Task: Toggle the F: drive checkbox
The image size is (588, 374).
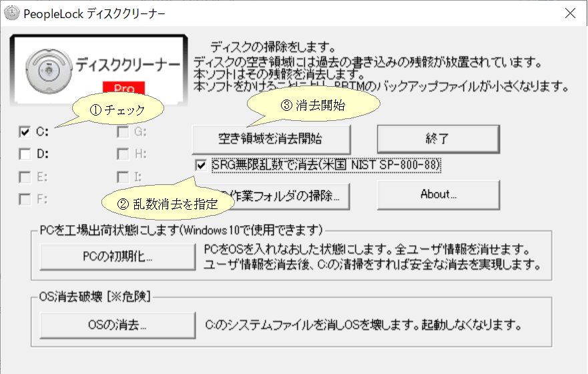Action: pyautogui.click(x=25, y=199)
